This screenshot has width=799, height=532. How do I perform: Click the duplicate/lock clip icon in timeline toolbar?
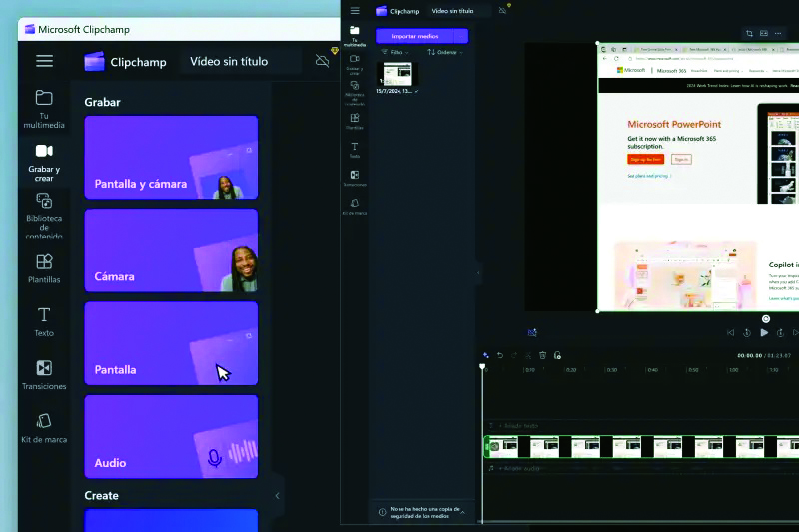pyautogui.click(x=557, y=355)
